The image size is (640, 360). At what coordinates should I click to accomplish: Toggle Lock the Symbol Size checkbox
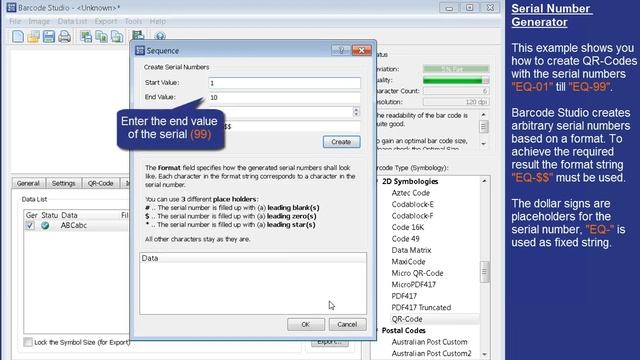pyautogui.click(x=28, y=342)
